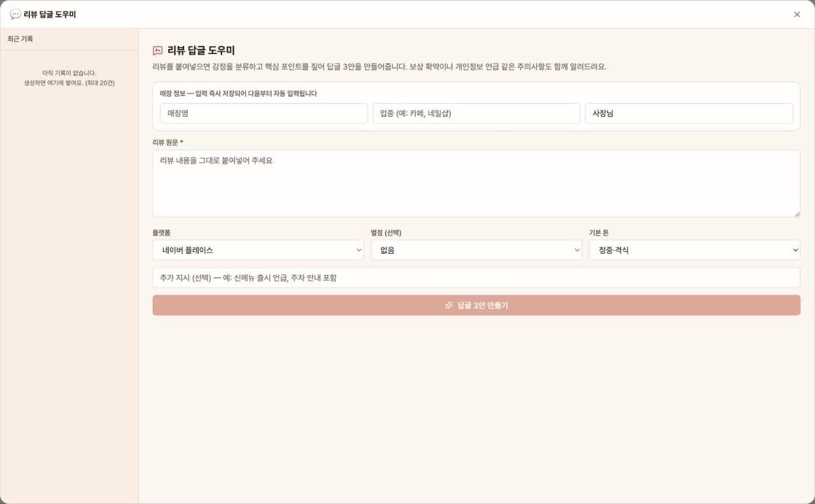Click the resize grip of 리뷰 원문 textarea
Image resolution: width=815 pixels, height=504 pixels.
797,213
